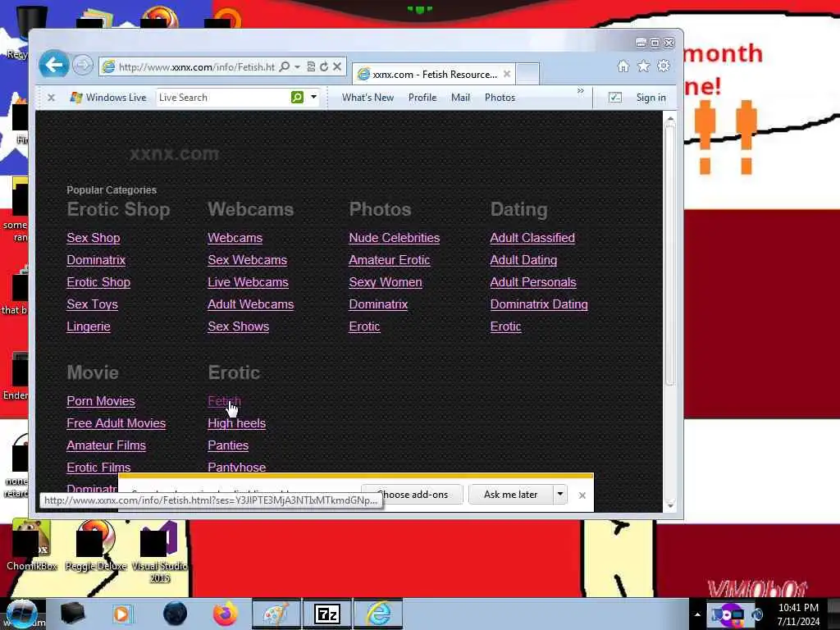Open Photos in Windows Live toolbar
Screen dimensions: 840x630
tap(500, 98)
